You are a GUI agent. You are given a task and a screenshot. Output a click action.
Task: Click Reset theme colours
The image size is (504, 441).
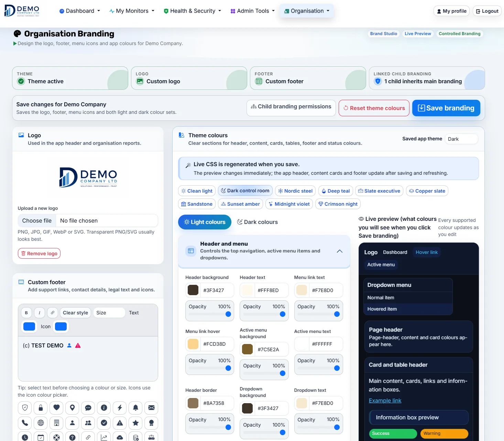(x=374, y=108)
